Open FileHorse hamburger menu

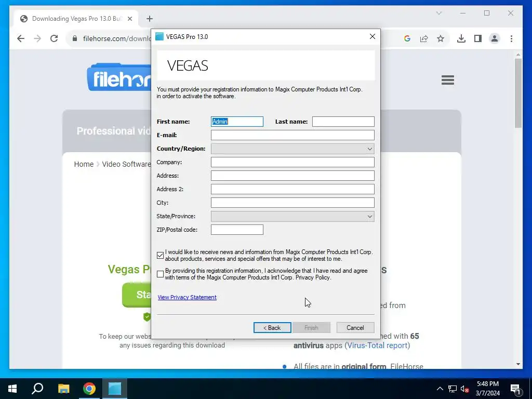[447, 80]
